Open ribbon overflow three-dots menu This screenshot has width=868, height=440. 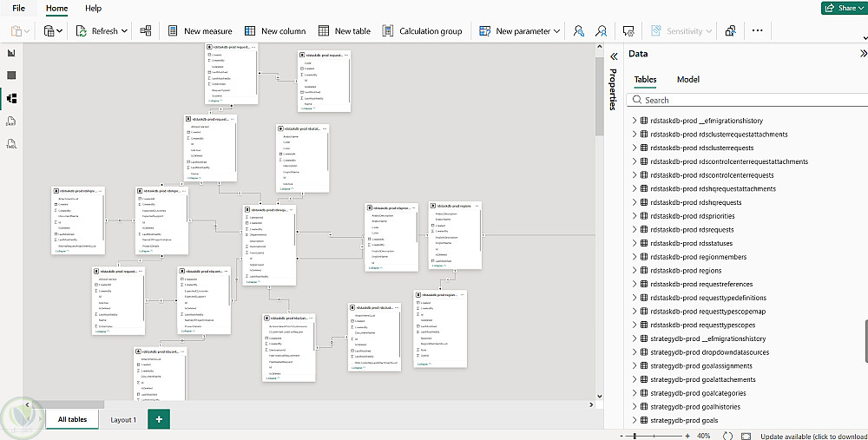click(x=757, y=30)
